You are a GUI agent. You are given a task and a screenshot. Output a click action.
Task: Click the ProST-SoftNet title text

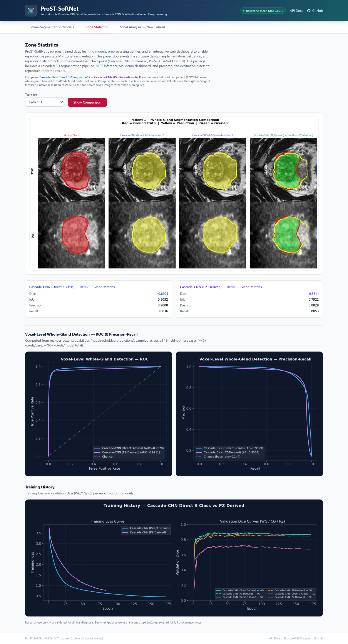click(x=60, y=8)
